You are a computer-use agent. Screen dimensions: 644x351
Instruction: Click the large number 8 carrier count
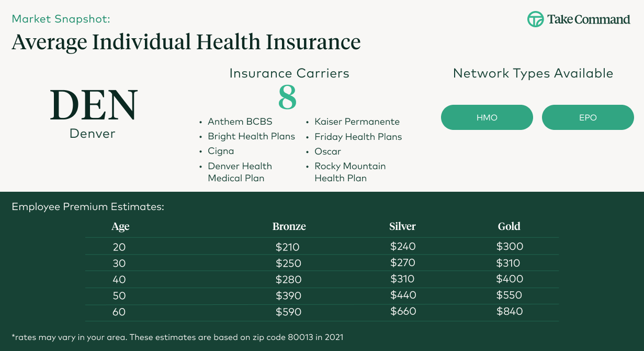(x=287, y=97)
